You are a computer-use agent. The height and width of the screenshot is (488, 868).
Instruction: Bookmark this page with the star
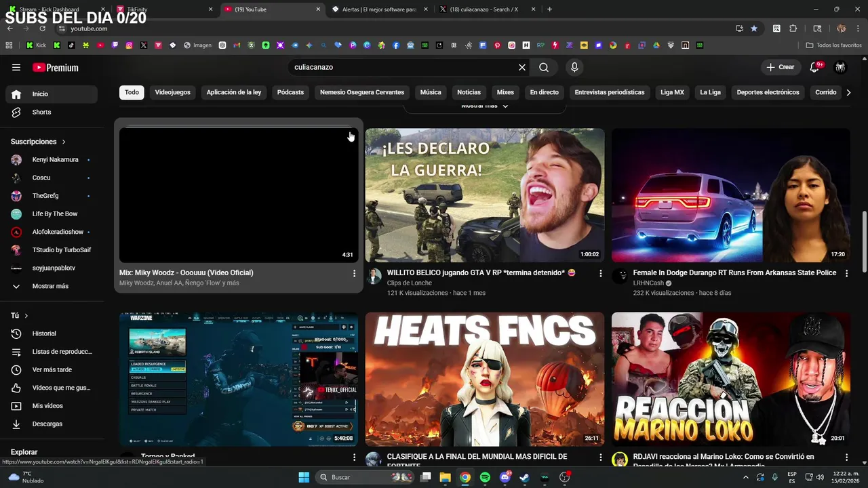[x=754, y=28]
